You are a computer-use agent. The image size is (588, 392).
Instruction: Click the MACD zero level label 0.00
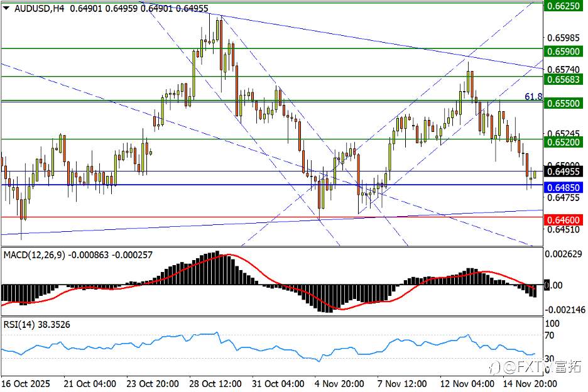click(553, 285)
